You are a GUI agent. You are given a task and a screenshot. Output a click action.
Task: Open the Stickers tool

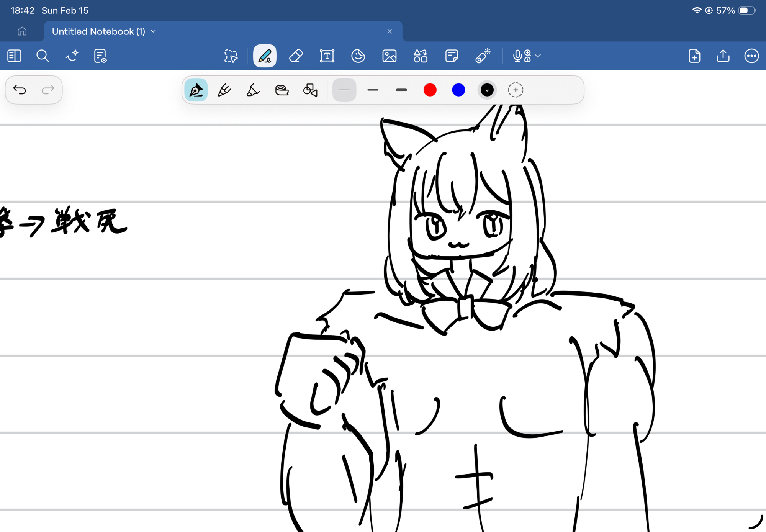point(358,56)
